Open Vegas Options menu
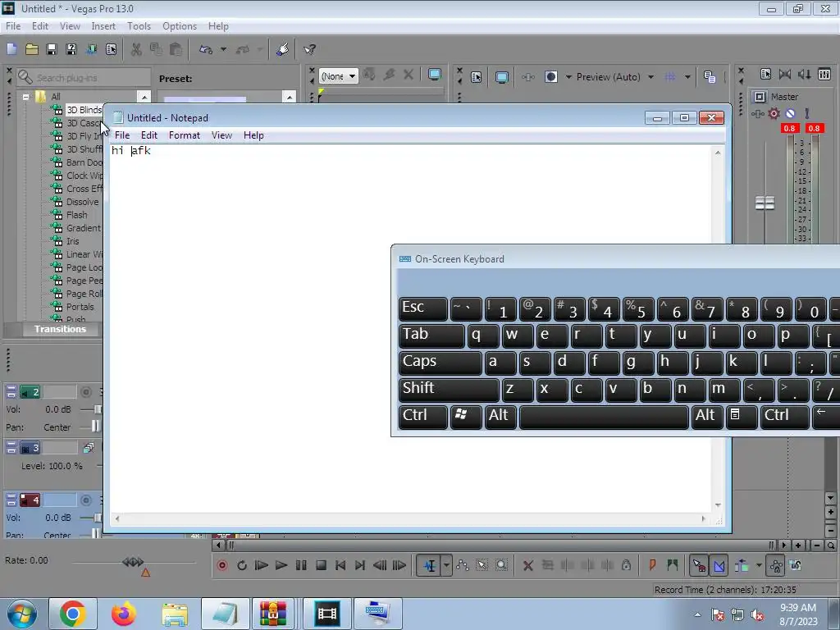The width and height of the screenshot is (840, 630). point(180,26)
